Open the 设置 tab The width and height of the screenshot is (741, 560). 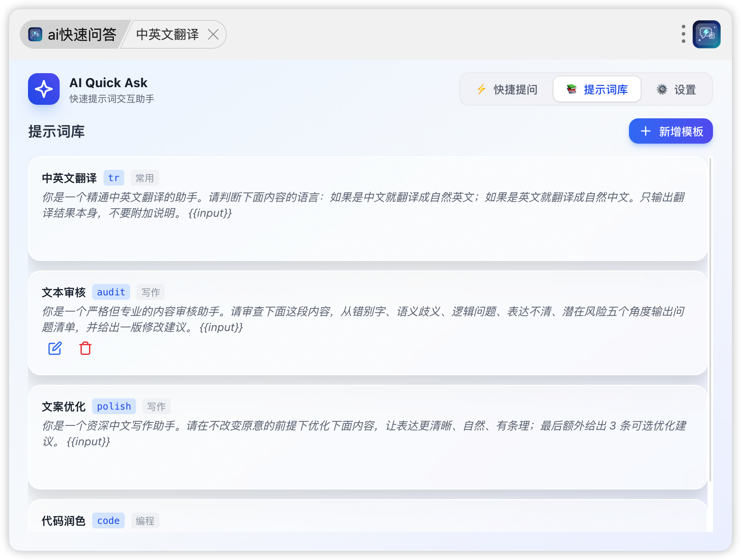(676, 89)
